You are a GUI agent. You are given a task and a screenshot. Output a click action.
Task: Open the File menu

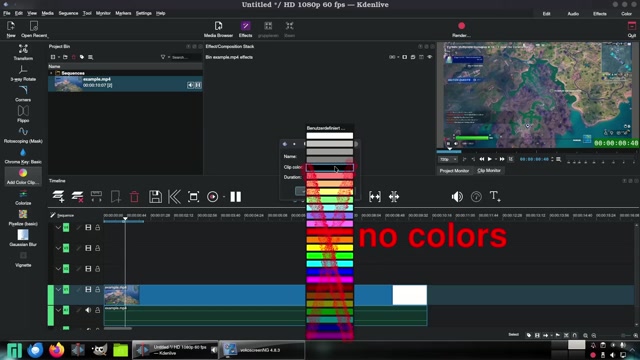pyautogui.click(x=7, y=13)
